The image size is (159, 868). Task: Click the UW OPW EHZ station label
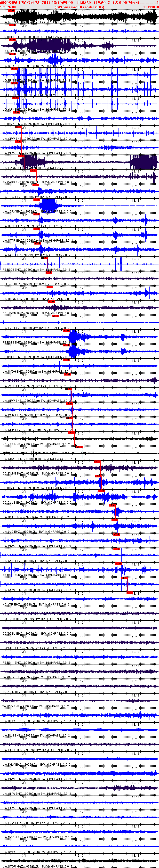(36, 401)
